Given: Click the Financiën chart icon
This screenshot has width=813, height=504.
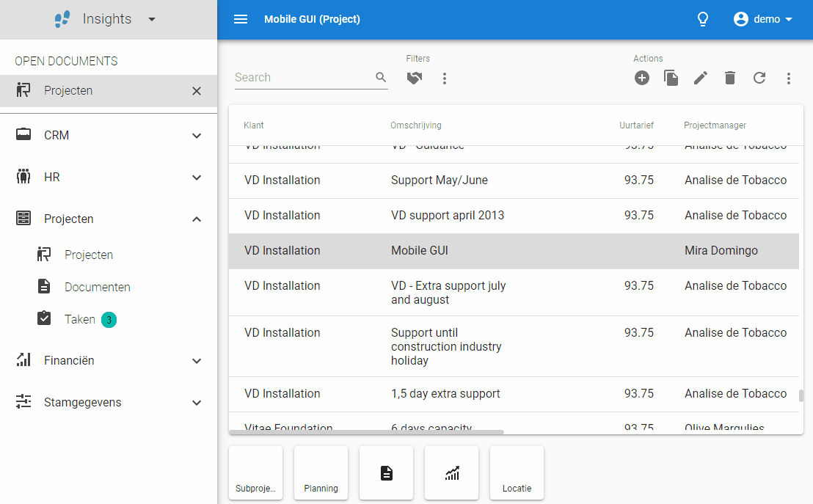Looking at the screenshot, I should (23, 359).
